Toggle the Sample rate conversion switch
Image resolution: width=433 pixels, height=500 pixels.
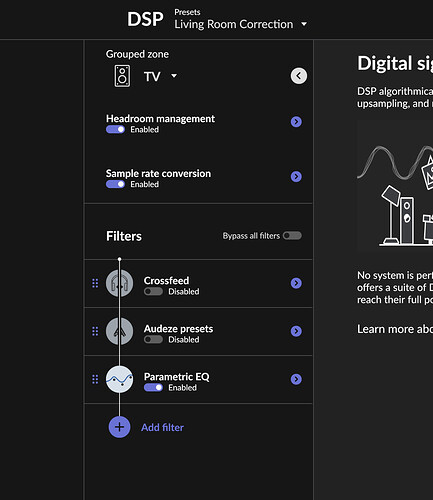[115, 184]
